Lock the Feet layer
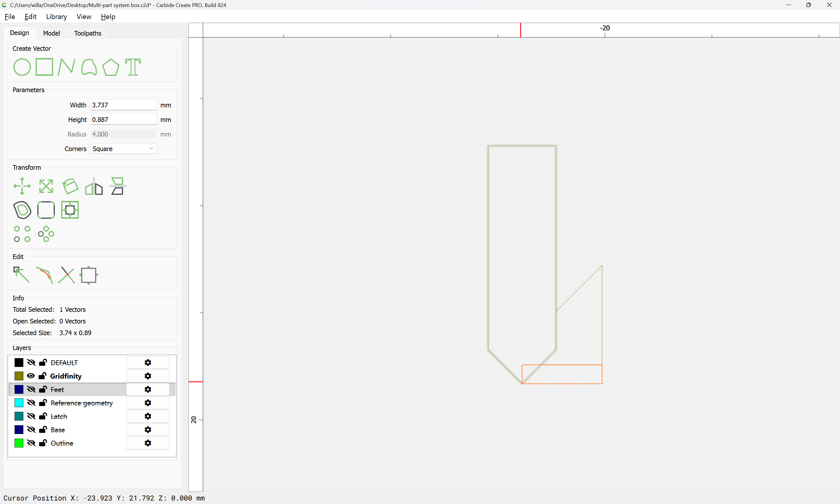Image resolution: width=840 pixels, height=504 pixels. tap(43, 389)
